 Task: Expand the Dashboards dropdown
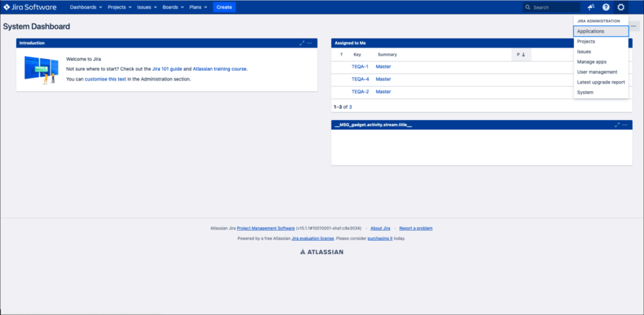click(86, 7)
